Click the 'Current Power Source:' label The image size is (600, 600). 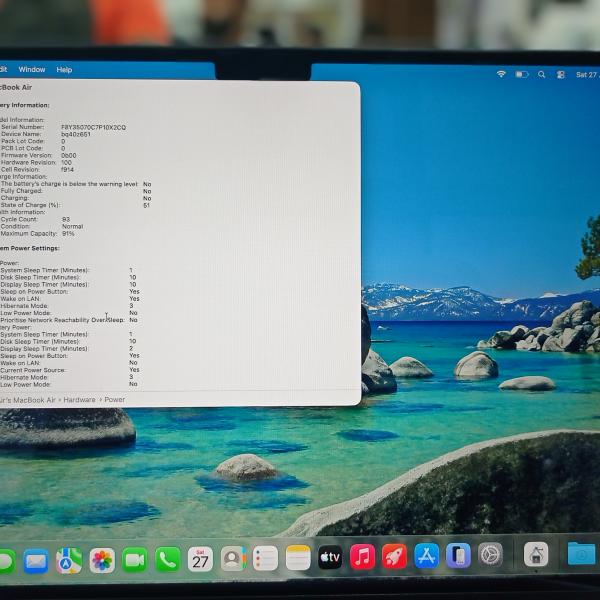click(33, 370)
